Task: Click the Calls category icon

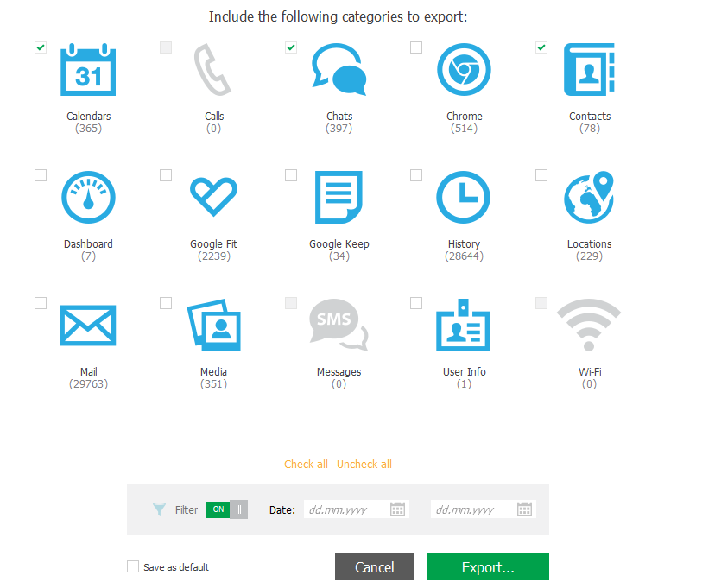Action: click(x=213, y=71)
